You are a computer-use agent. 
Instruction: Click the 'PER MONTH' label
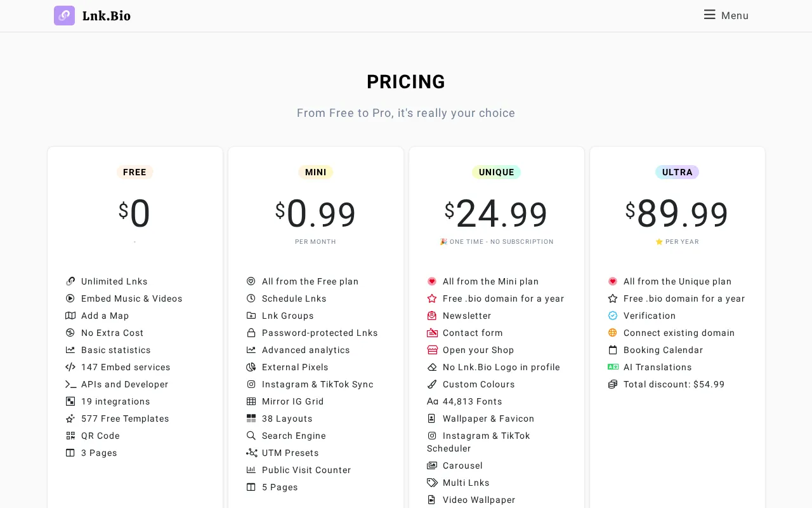(x=316, y=242)
